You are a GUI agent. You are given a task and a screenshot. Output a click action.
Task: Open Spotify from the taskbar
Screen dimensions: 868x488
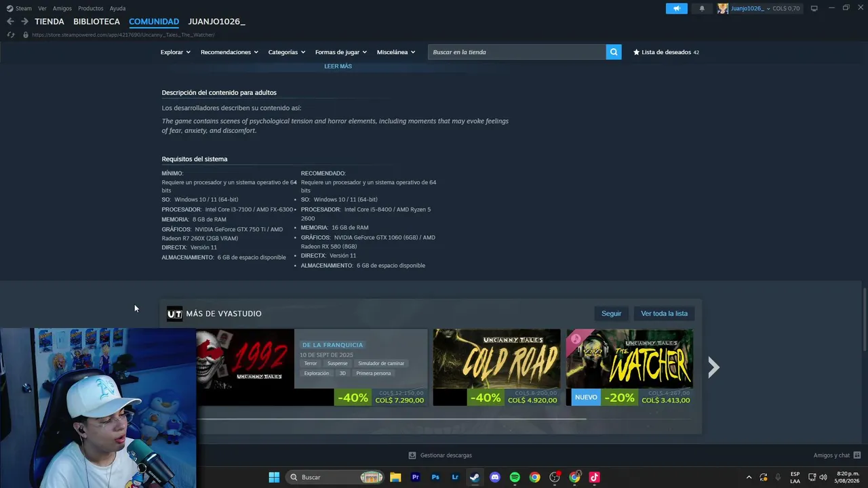[x=515, y=477]
